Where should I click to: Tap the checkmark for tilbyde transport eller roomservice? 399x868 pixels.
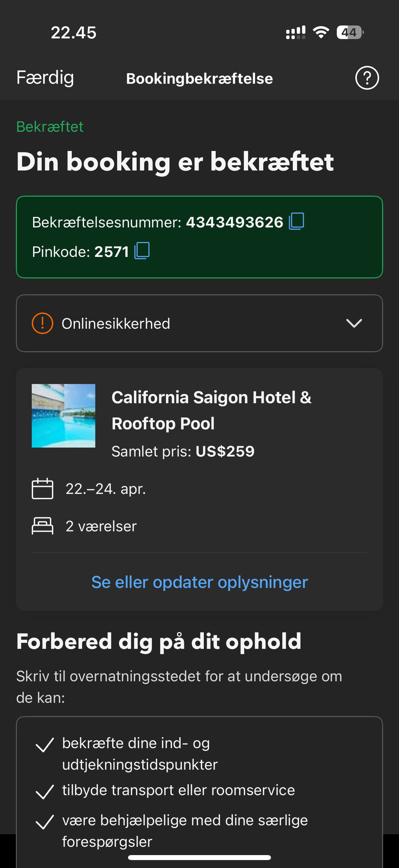point(45,792)
